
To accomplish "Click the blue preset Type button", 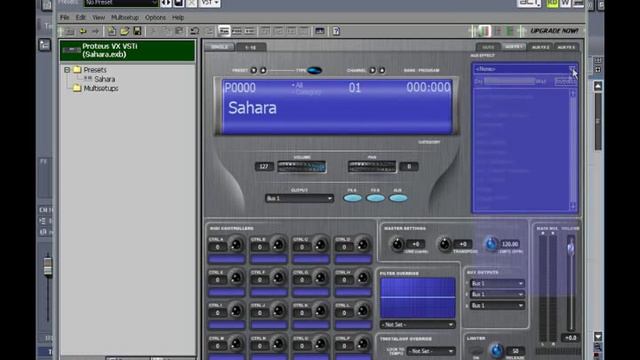I will (x=314, y=70).
